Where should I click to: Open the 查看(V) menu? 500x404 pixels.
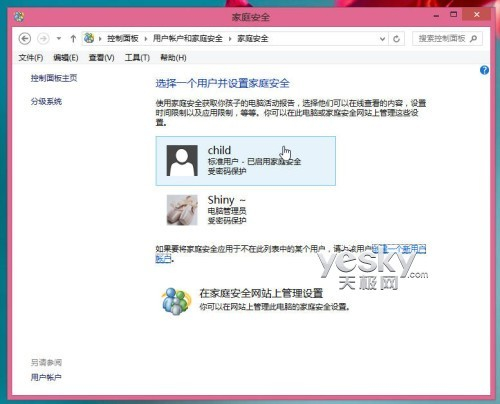pyautogui.click(x=101, y=58)
